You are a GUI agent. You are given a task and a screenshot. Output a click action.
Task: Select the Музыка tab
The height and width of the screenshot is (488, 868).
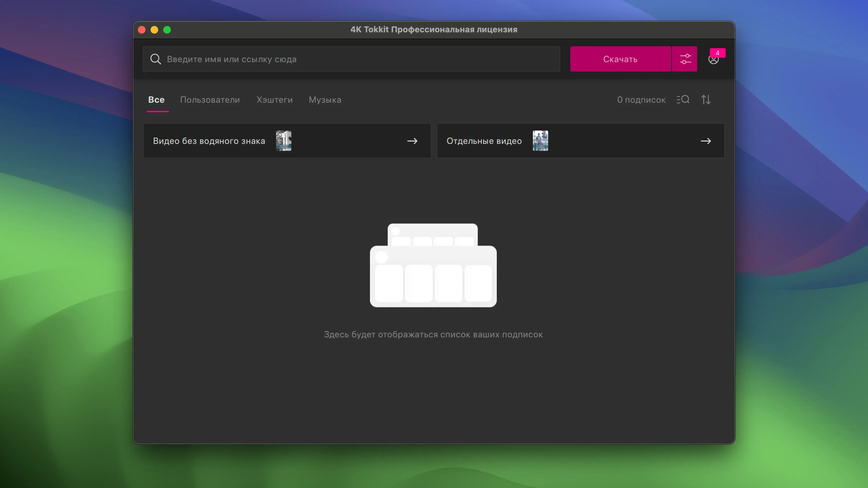[x=325, y=100]
